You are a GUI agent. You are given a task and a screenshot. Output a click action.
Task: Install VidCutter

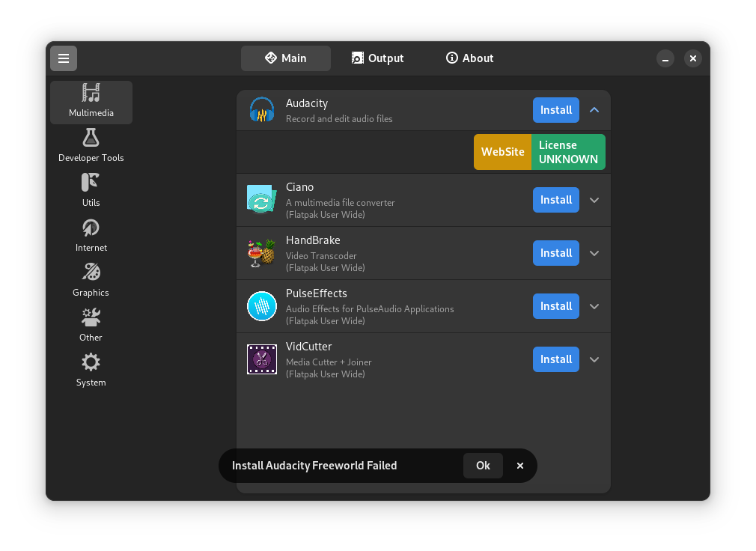[x=556, y=359]
